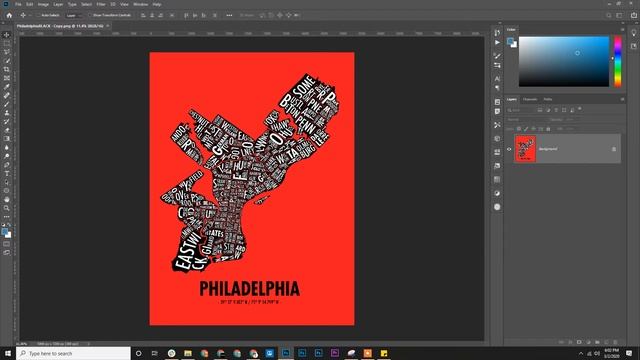Open the blend mode Normal dropdown
Viewport: 640px width, 360px height.
527,120
